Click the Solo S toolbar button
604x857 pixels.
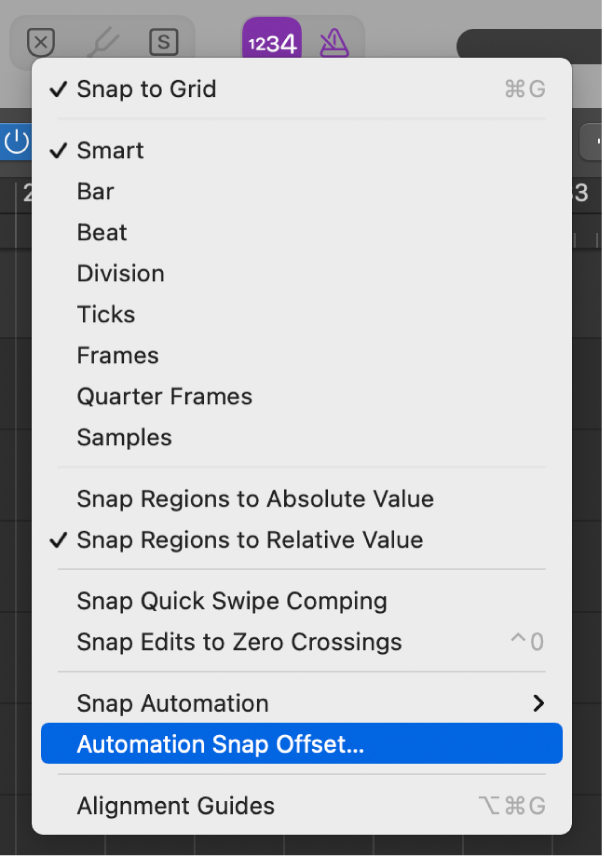[x=163, y=42]
